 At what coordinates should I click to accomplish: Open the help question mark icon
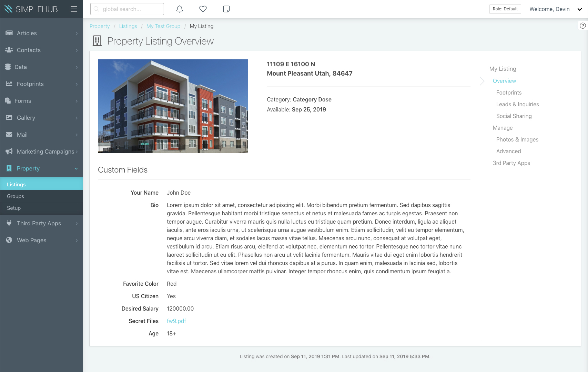[x=583, y=26]
